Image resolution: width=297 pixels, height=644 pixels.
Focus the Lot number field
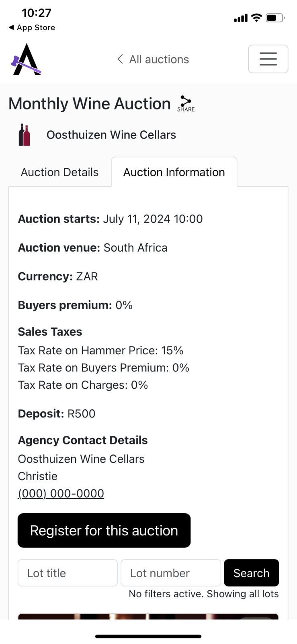[x=171, y=573]
